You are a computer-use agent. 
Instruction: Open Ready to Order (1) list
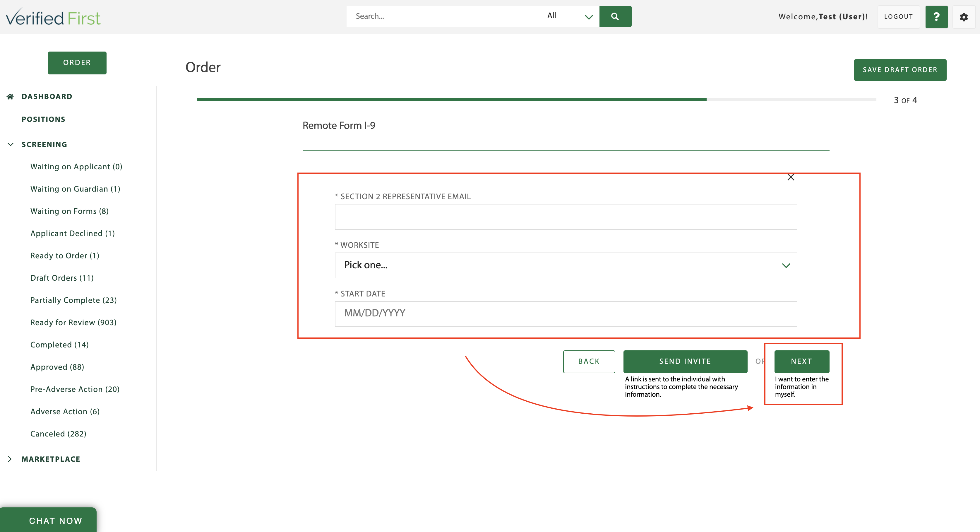click(65, 255)
